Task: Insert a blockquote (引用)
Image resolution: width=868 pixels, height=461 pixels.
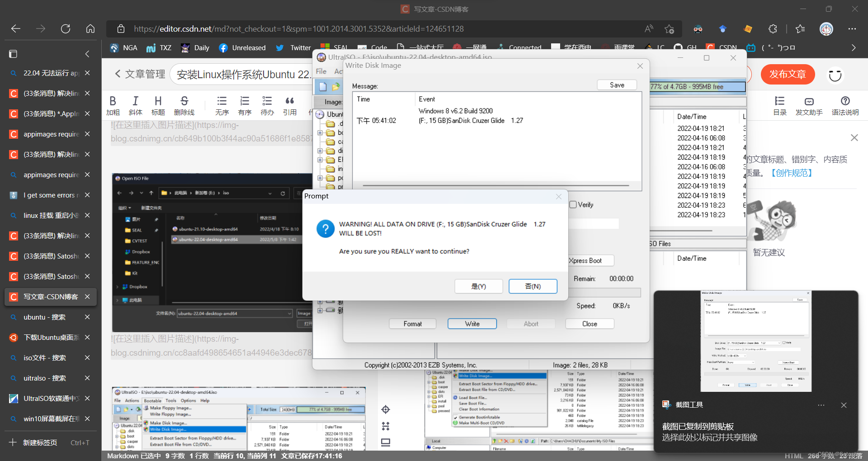Action: (x=289, y=105)
